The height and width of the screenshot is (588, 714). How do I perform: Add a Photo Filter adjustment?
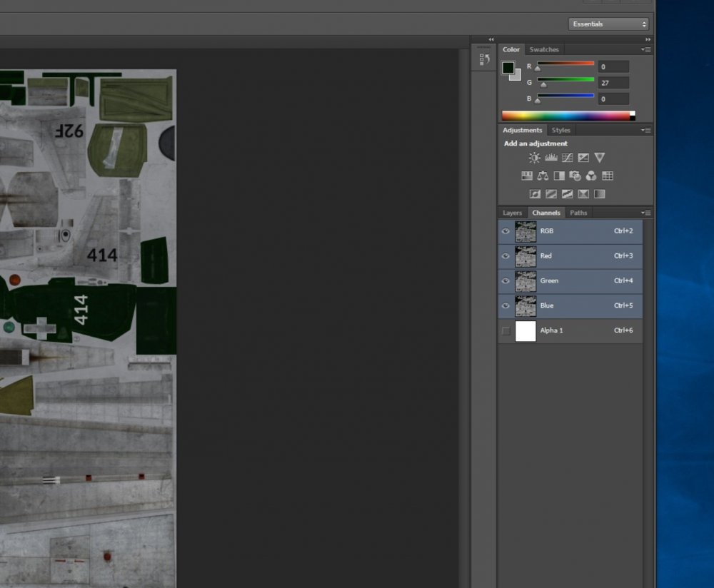click(575, 176)
